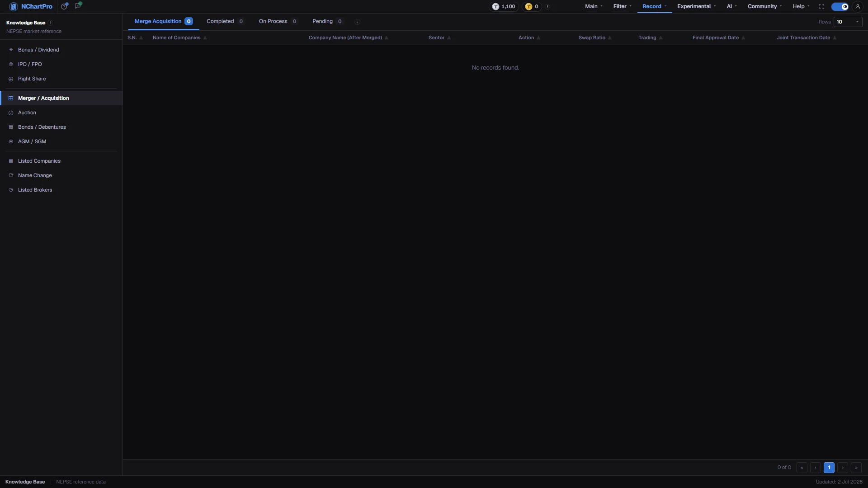Enter fullscreen mode using the expand icon
Image resolution: width=868 pixels, height=488 pixels.
821,6
